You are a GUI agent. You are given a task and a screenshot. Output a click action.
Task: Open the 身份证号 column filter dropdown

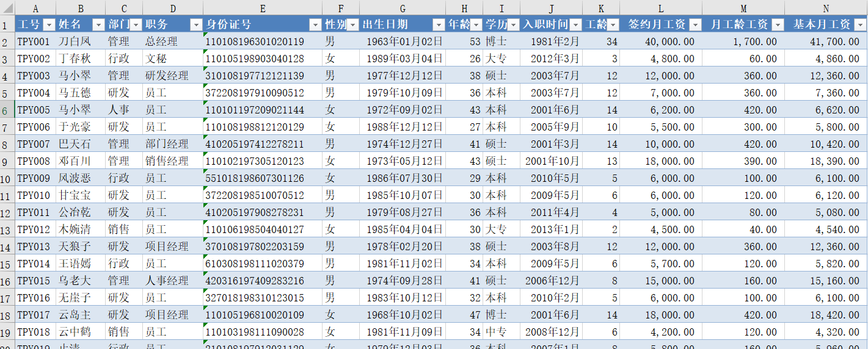tap(315, 25)
